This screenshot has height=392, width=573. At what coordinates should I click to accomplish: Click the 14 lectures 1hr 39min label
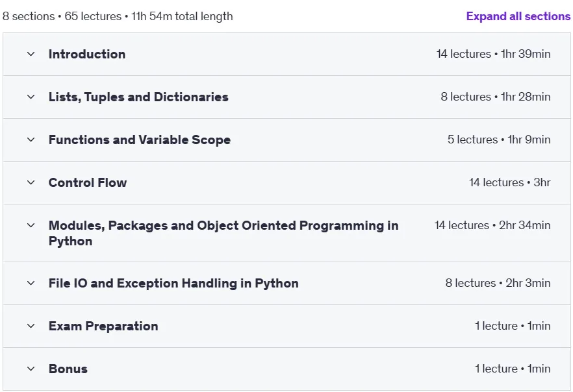coord(493,54)
